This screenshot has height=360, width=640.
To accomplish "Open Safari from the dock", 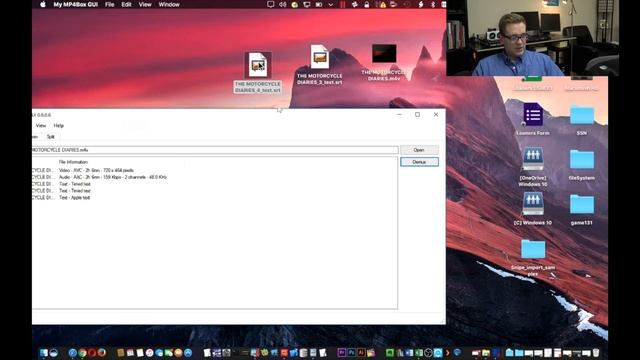I will [73, 353].
